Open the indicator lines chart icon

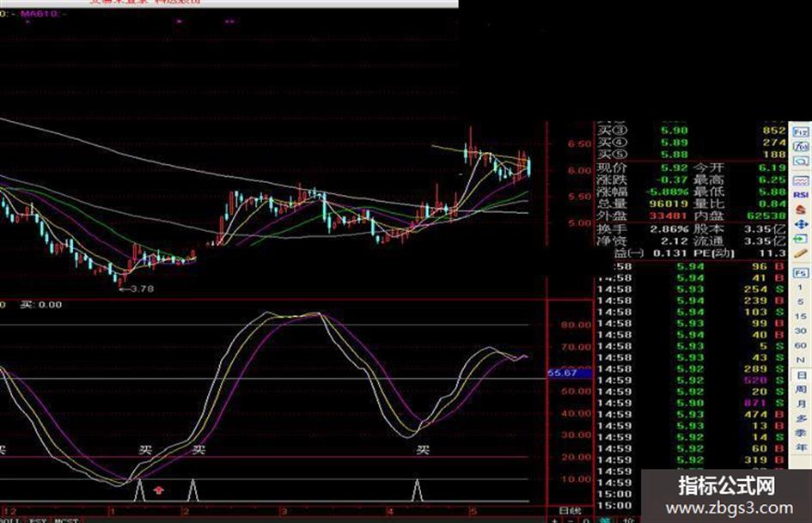coord(801,180)
